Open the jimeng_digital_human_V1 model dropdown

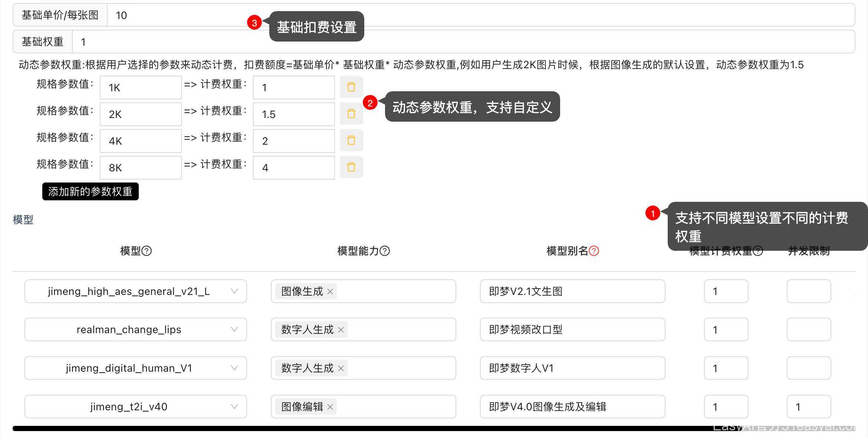coord(234,368)
